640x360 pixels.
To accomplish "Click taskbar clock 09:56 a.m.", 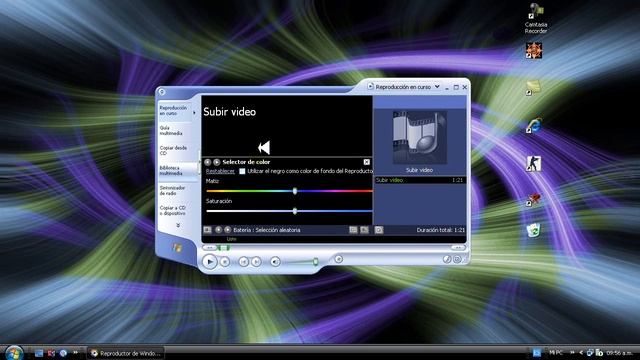I will pos(620,353).
